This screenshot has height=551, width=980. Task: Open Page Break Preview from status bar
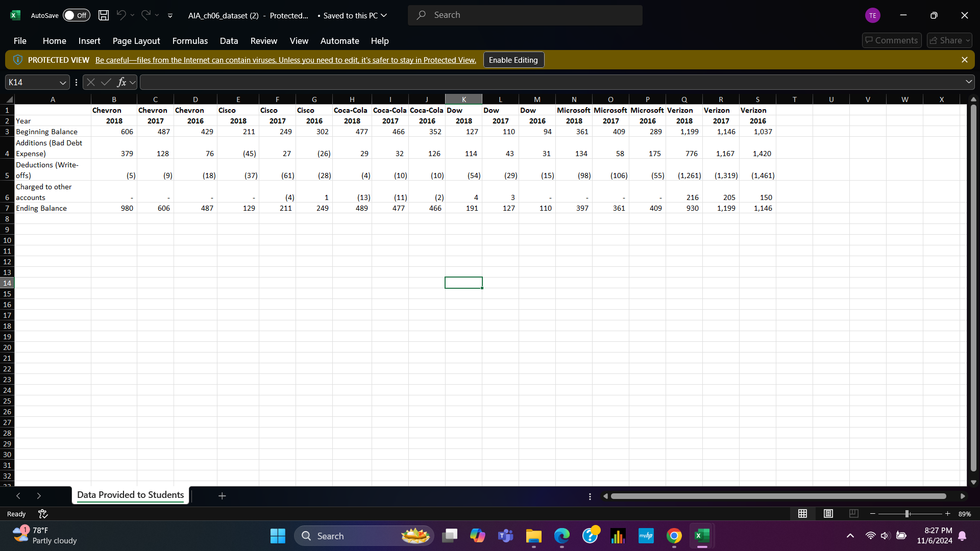(853, 514)
